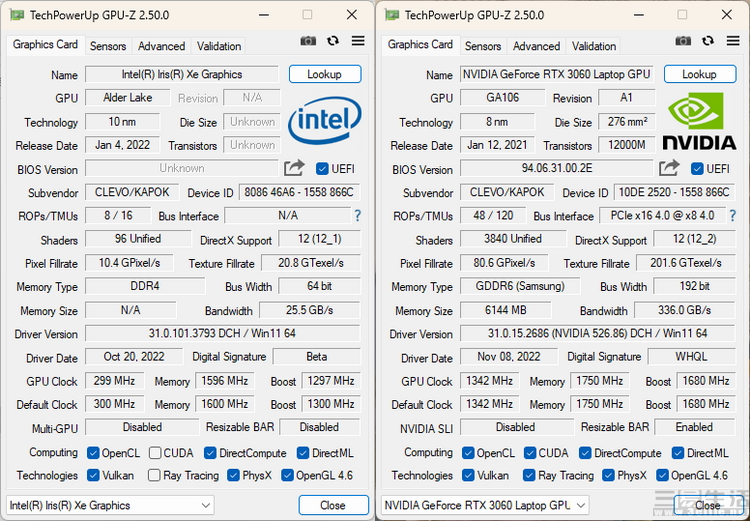The height and width of the screenshot is (521, 750).
Task: Open the Intel Iris Xe Graphics GPU dropdown
Action: coord(110,505)
